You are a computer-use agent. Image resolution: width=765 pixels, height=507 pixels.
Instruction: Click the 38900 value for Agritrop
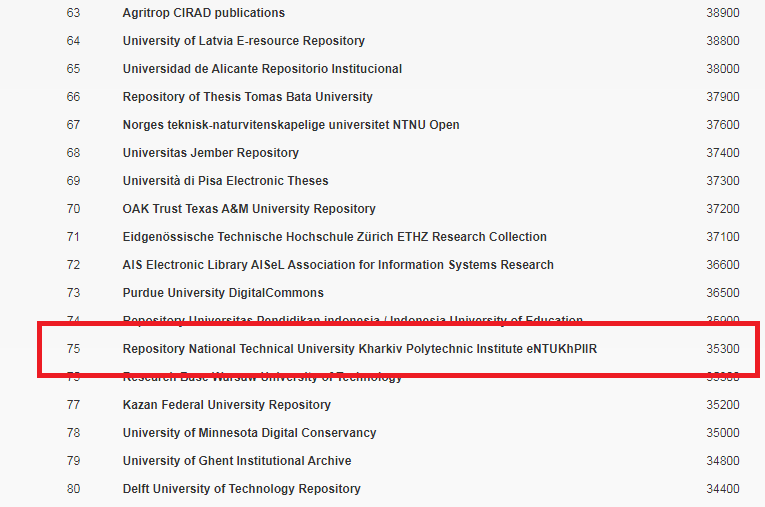tap(722, 13)
